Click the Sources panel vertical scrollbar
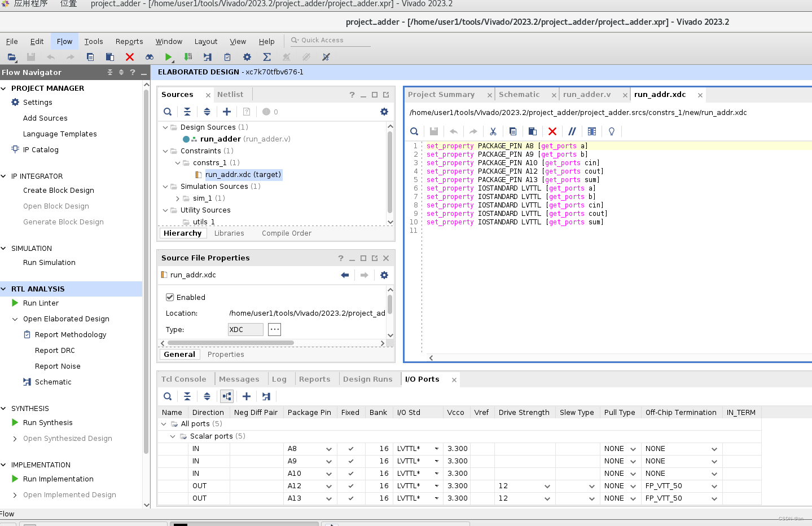Image resolution: width=812 pixels, height=526 pixels. coord(390,172)
